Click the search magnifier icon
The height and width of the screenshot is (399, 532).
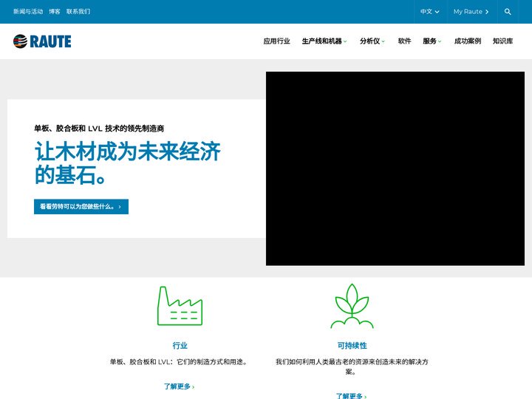click(x=508, y=12)
